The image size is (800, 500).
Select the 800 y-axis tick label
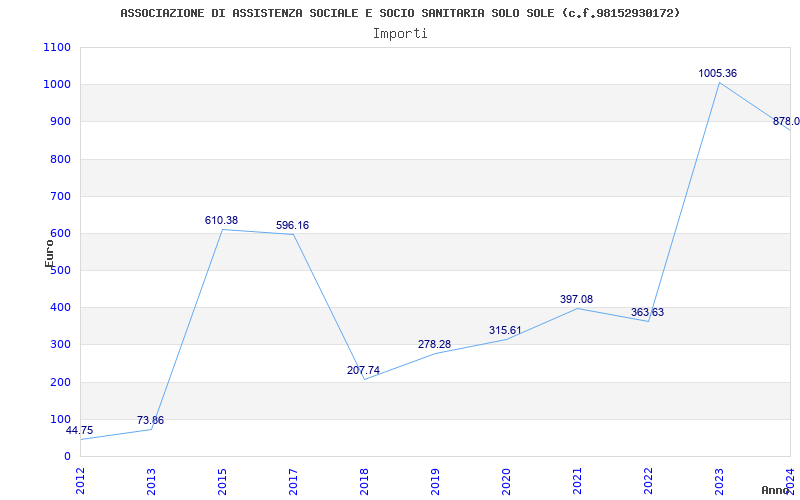point(61,159)
